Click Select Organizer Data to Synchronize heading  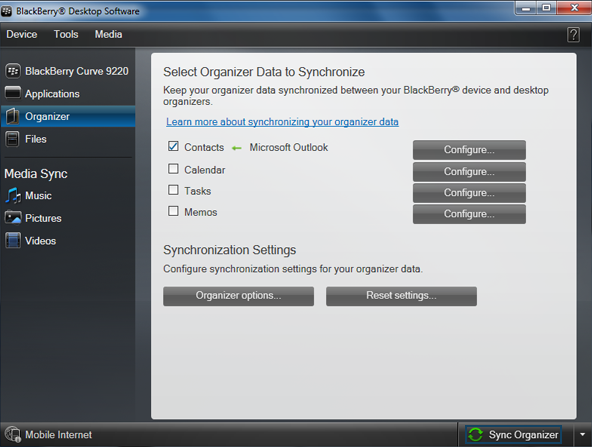264,72
